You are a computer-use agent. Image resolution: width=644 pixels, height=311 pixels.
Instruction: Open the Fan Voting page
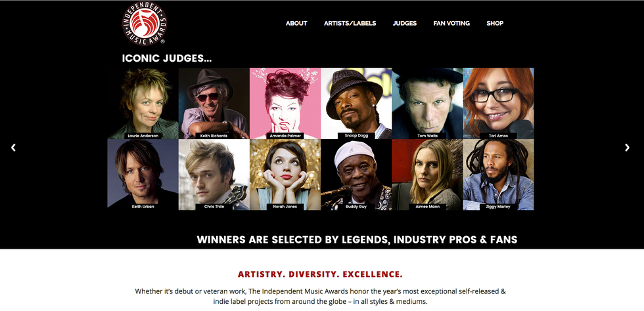click(x=451, y=24)
